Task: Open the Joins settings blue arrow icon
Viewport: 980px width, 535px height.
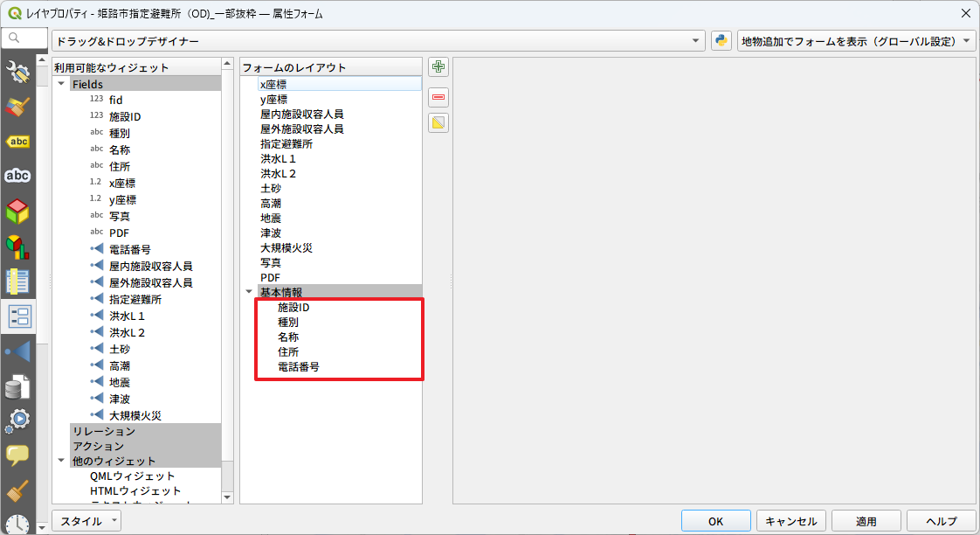Action: (17, 352)
